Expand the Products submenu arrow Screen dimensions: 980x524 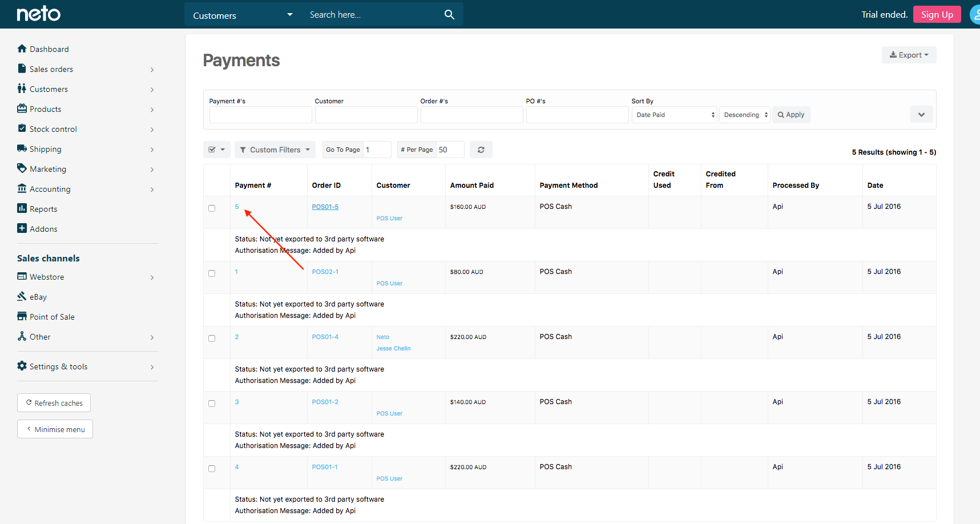(x=152, y=110)
